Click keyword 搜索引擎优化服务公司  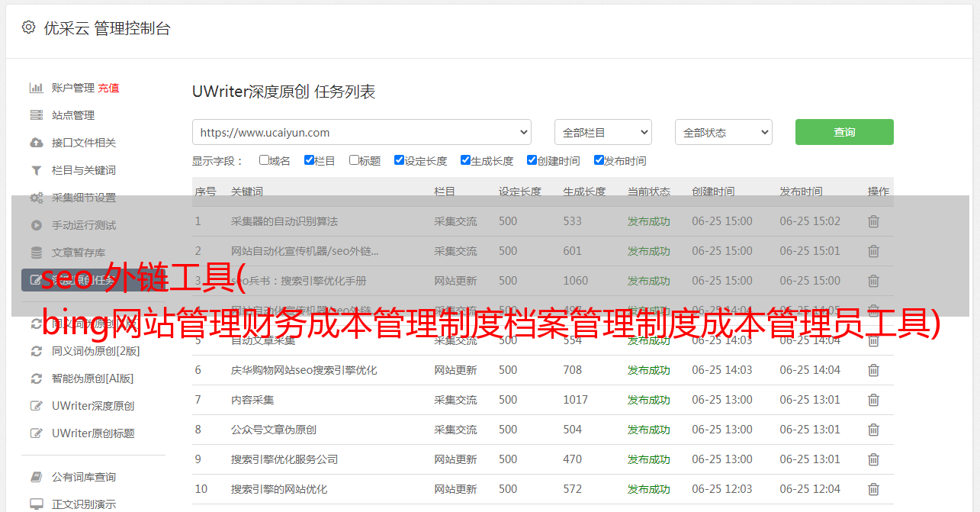[x=284, y=459]
